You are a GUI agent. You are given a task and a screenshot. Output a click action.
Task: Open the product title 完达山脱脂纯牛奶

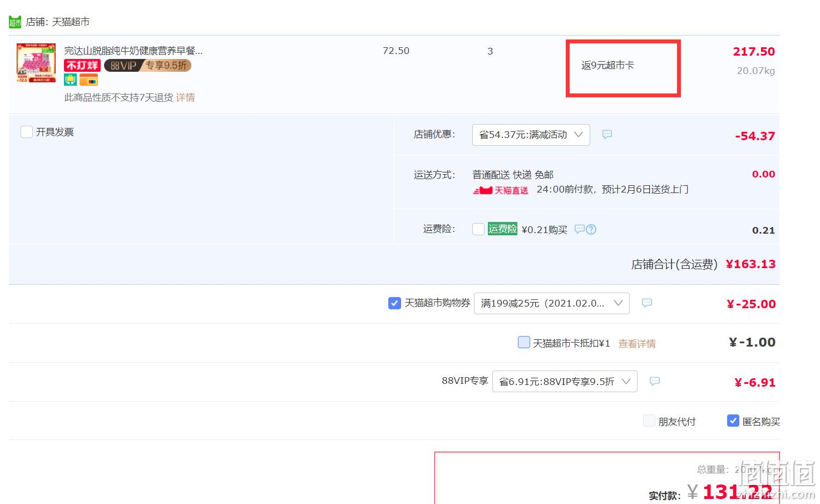point(133,51)
